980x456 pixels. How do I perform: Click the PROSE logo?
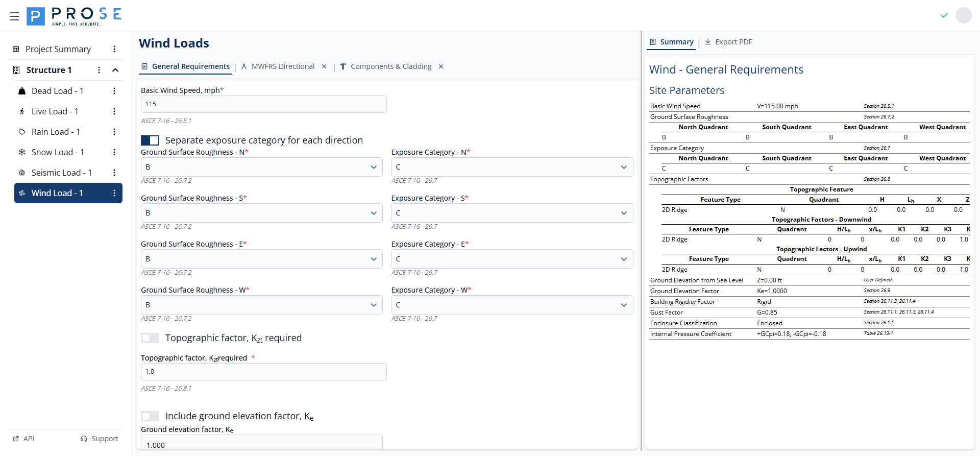pos(74,16)
